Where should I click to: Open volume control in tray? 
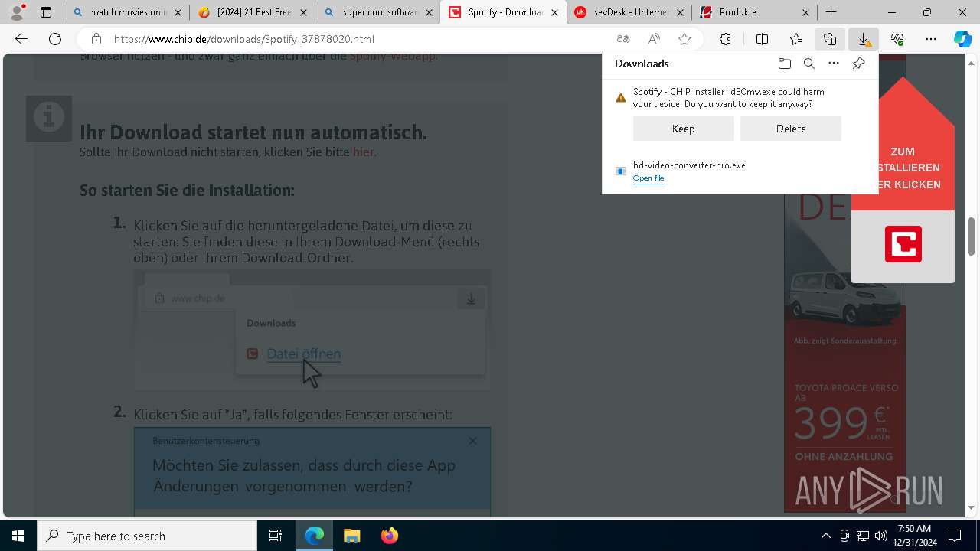click(x=881, y=536)
